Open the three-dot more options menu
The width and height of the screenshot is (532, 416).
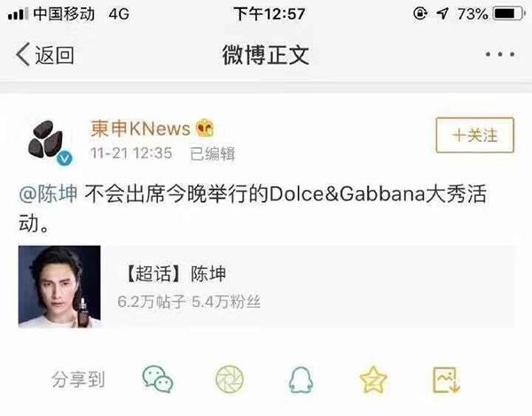[500, 54]
